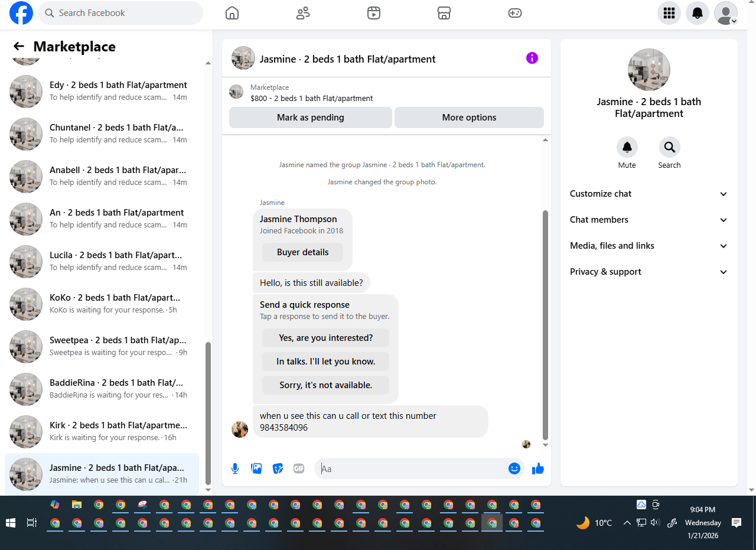Send quick reply 'In talks. I'll let you know.'
Image resolution: width=756 pixels, height=550 pixels.
tap(325, 362)
